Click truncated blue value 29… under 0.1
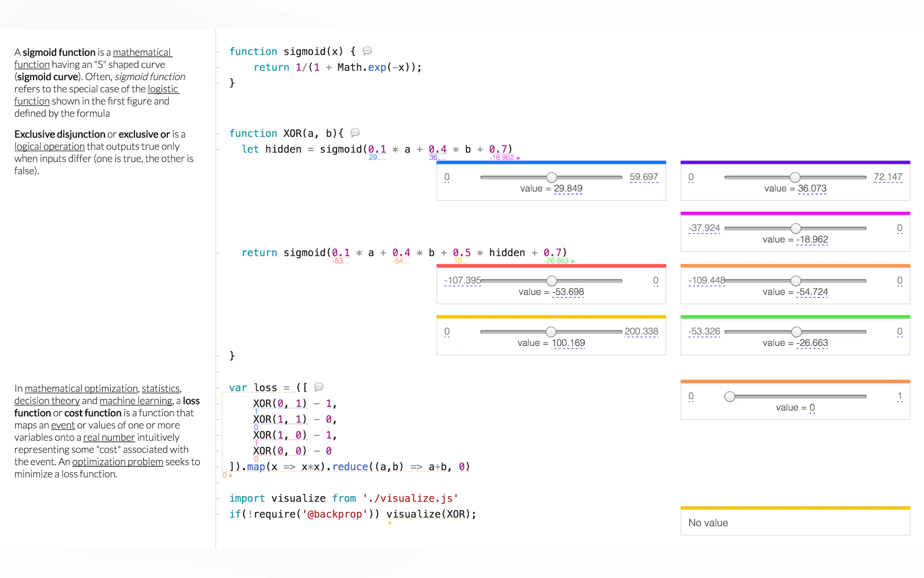This screenshot has width=924, height=578. point(376,158)
